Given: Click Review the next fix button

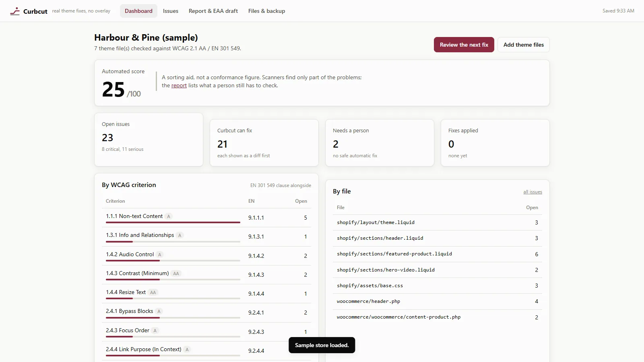Looking at the screenshot, I should click(464, 45).
